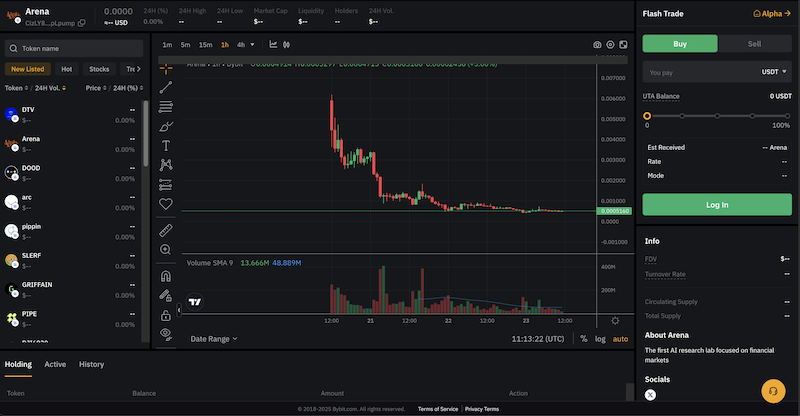Switch to the History tab

[x=91, y=364]
